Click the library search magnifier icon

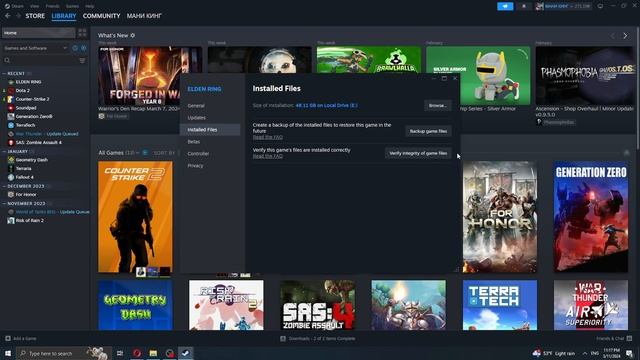tap(7, 60)
